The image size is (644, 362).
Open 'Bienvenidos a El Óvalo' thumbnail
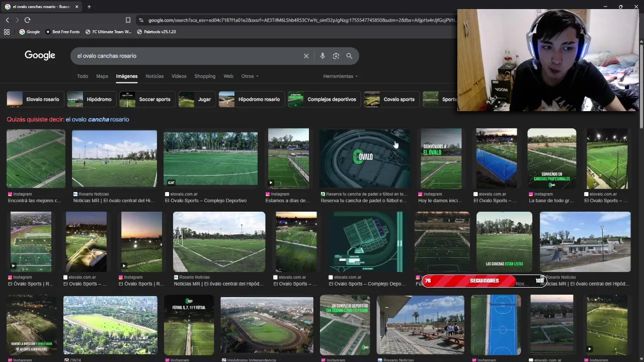[x=441, y=158]
